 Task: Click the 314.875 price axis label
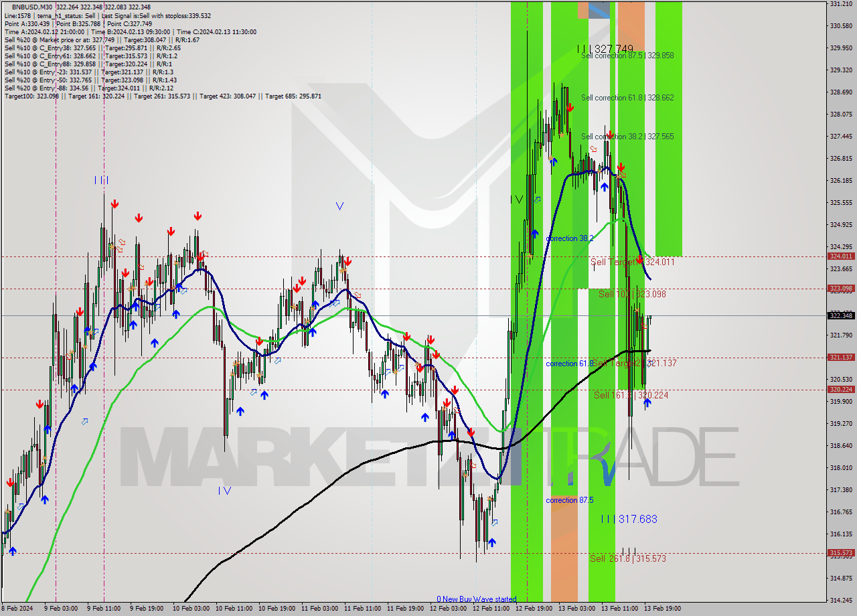coord(841,579)
